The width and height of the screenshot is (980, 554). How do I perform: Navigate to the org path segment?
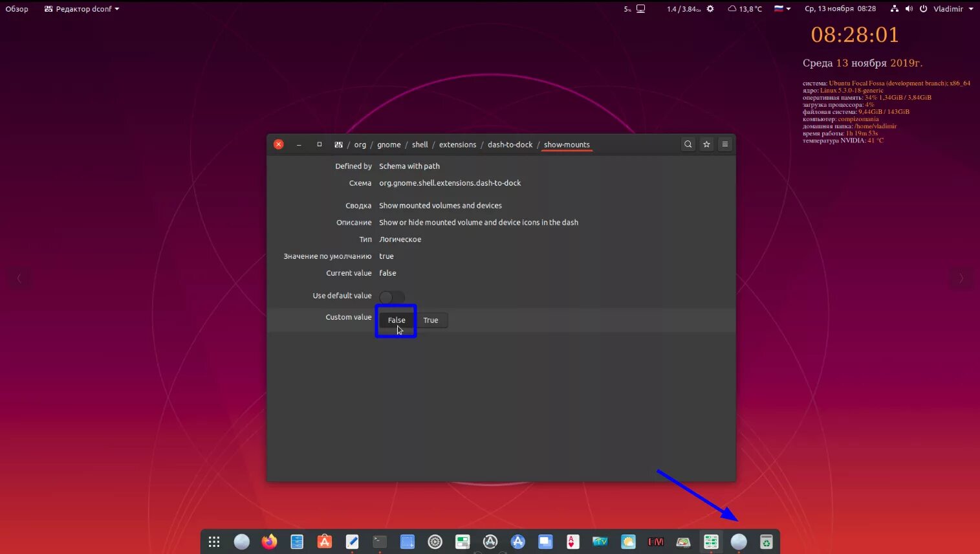coord(360,145)
